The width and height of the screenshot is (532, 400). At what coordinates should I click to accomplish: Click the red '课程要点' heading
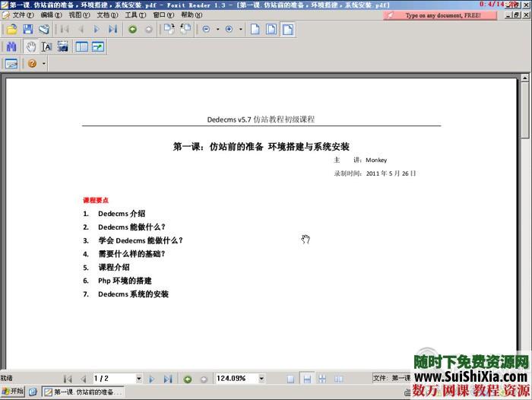(x=96, y=200)
